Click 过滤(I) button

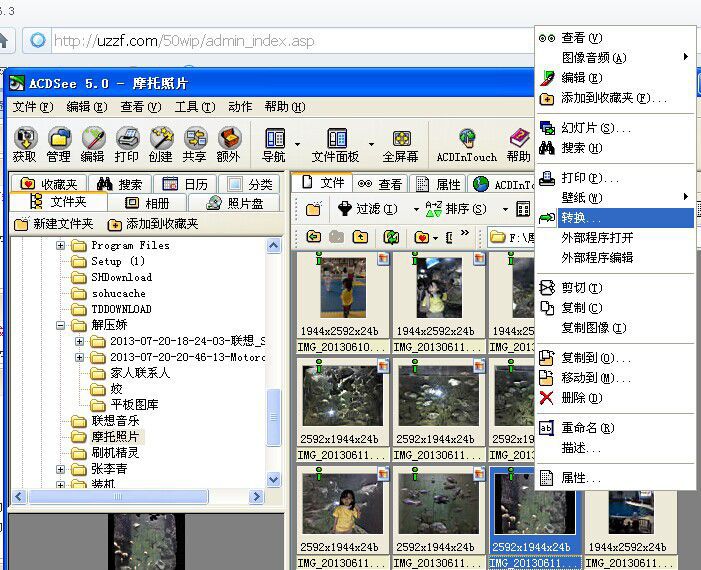coord(368,209)
